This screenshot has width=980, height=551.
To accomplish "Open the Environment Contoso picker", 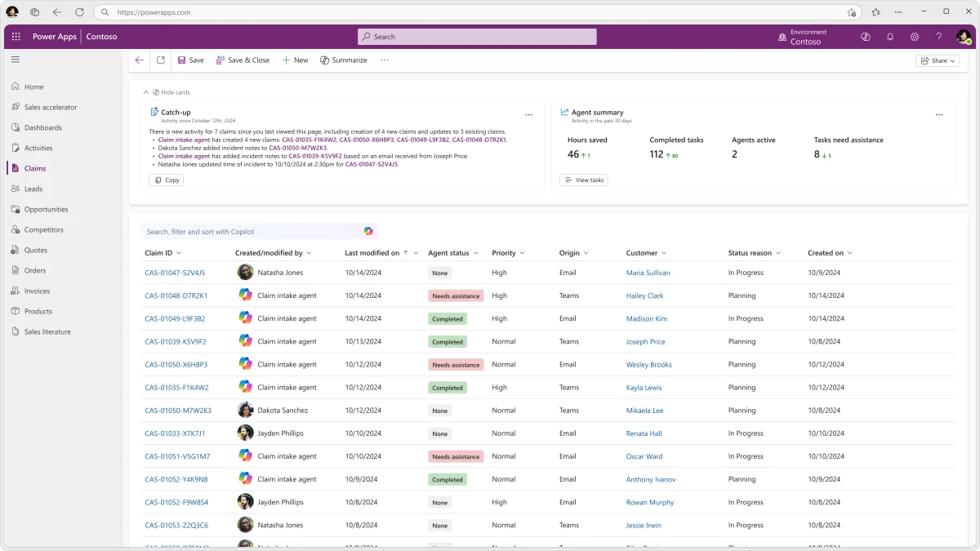I will coord(804,37).
